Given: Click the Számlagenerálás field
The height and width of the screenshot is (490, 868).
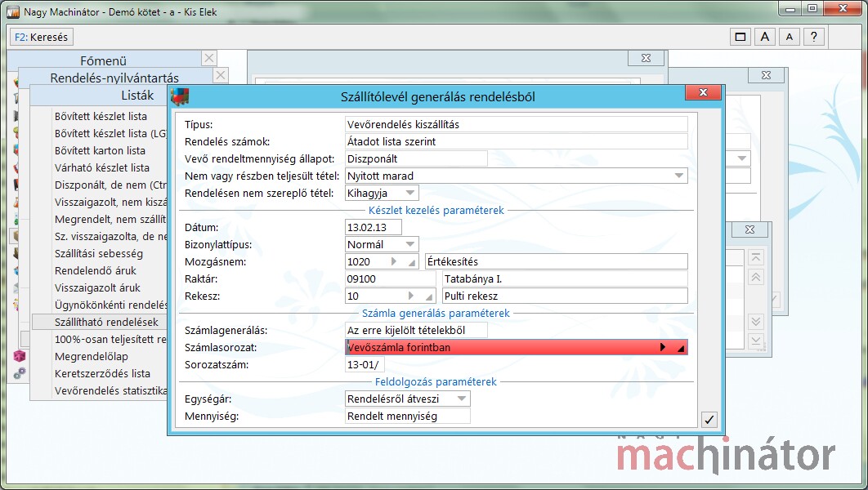Looking at the screenshot, I should tap(416, 330).
